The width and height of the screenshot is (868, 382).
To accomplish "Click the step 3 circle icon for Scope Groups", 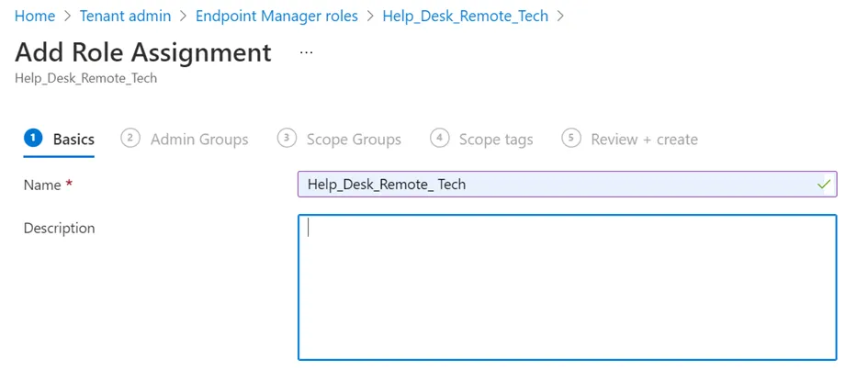I will point(287,138).
